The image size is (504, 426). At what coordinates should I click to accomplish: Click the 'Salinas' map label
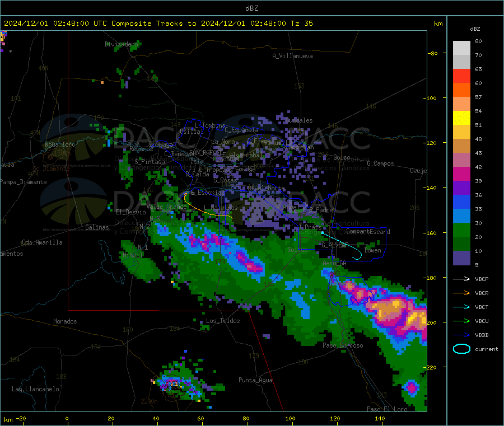(x=97, y=227)
